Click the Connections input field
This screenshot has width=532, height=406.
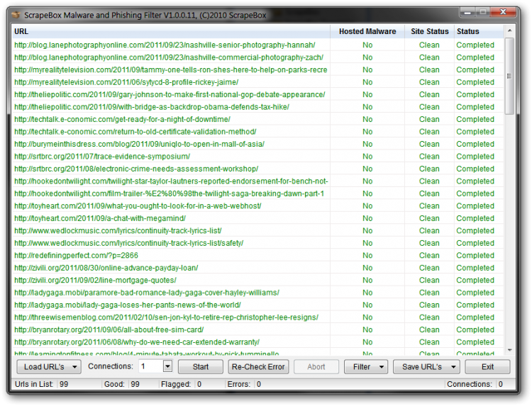point(150,366)
